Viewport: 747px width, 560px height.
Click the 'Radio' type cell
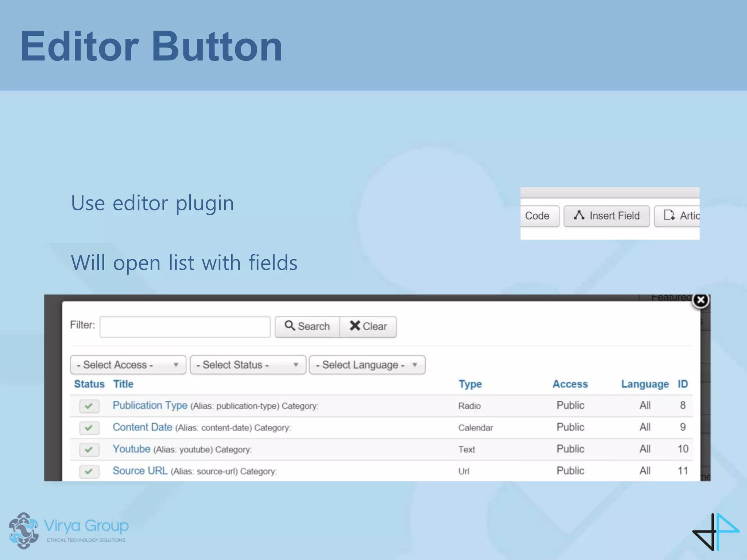[469, 406]
